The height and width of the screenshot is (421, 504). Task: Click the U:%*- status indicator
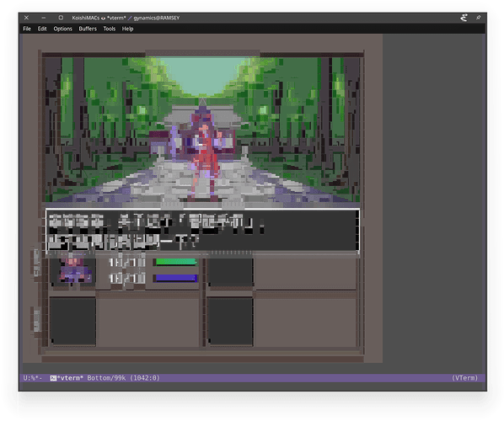pos(33,378)
